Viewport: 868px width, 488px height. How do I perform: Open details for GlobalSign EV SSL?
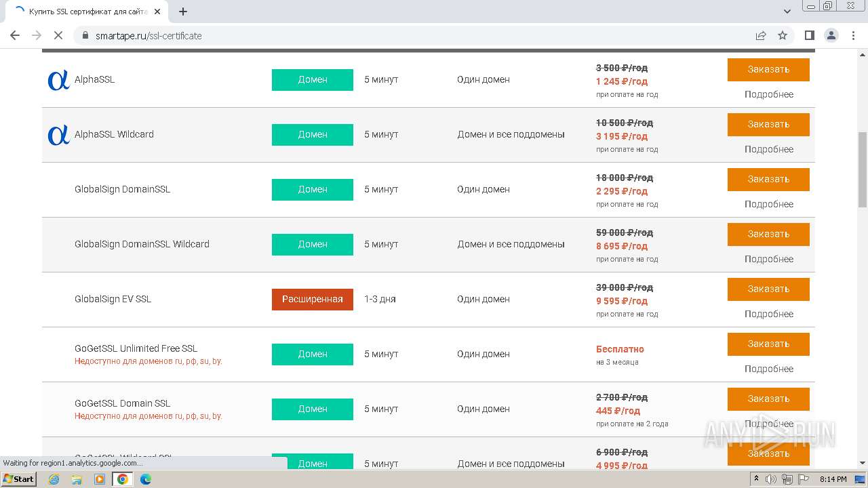coord(769,314)
